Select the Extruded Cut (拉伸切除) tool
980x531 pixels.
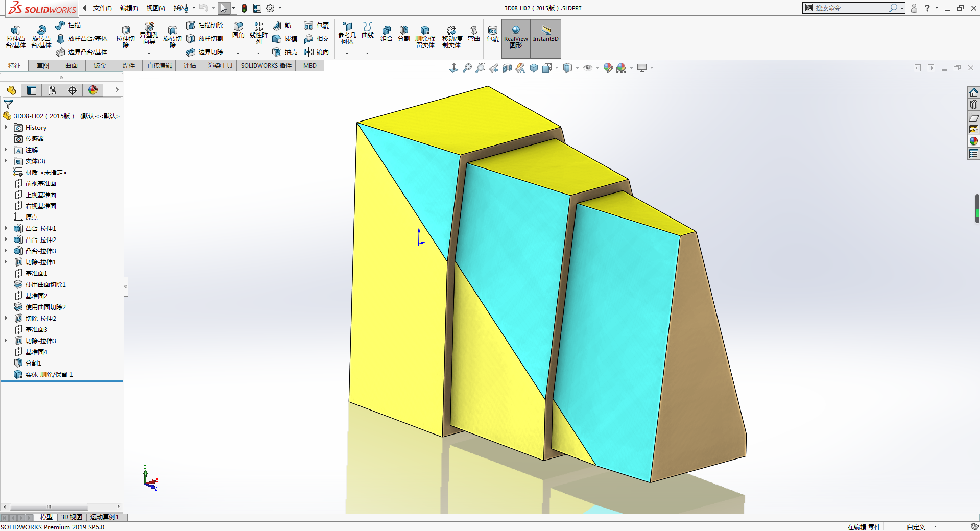click(125, 36)
